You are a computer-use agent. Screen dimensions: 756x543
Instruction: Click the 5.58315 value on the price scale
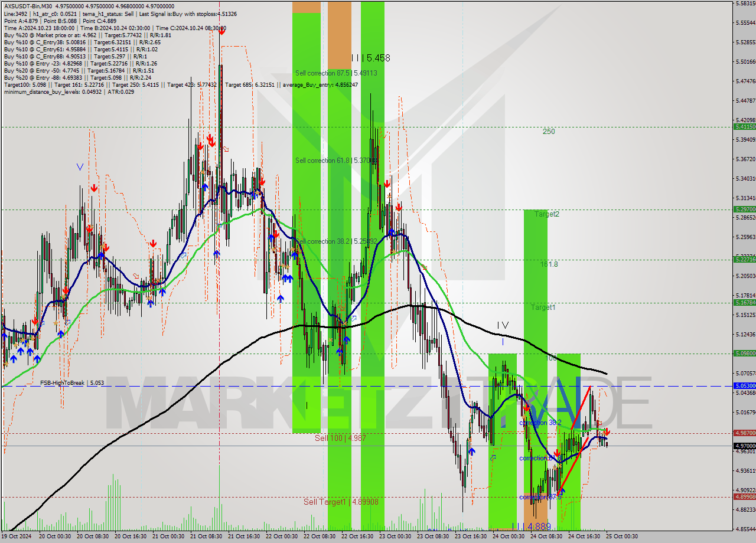click(x=745, y=3)
